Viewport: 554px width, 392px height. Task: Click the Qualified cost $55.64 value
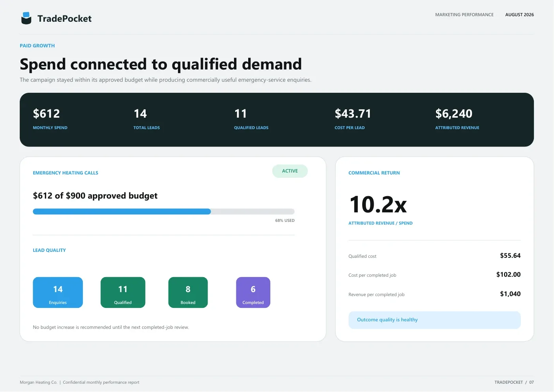point(510,255)
